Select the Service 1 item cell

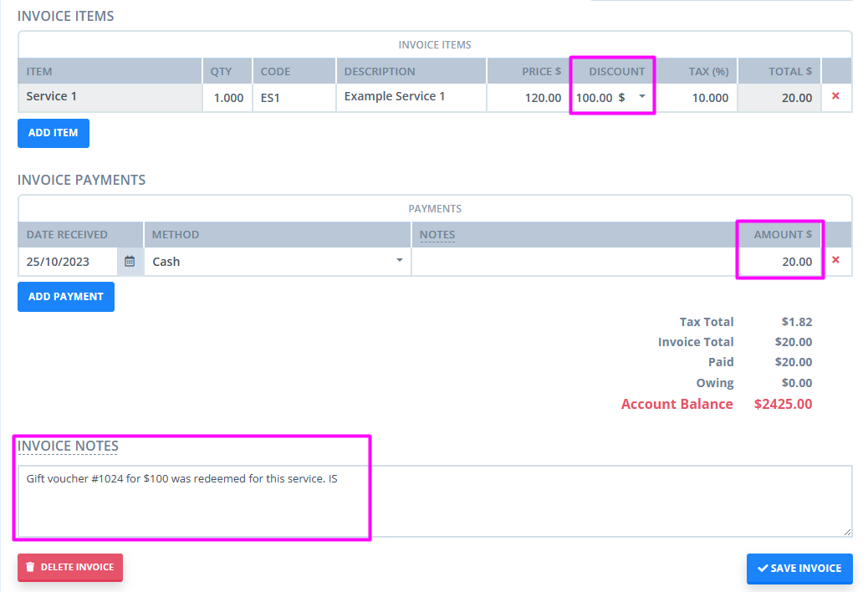[110, 97]
